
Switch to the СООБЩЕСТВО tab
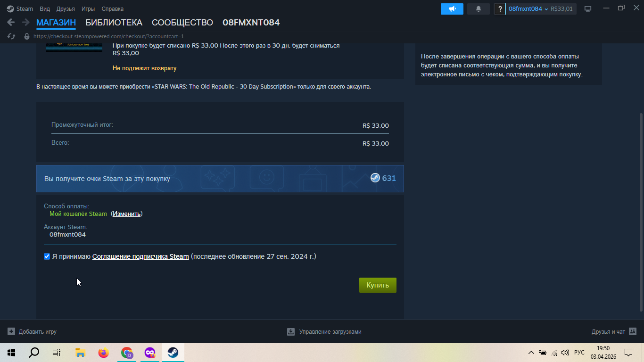click(182, 23)
